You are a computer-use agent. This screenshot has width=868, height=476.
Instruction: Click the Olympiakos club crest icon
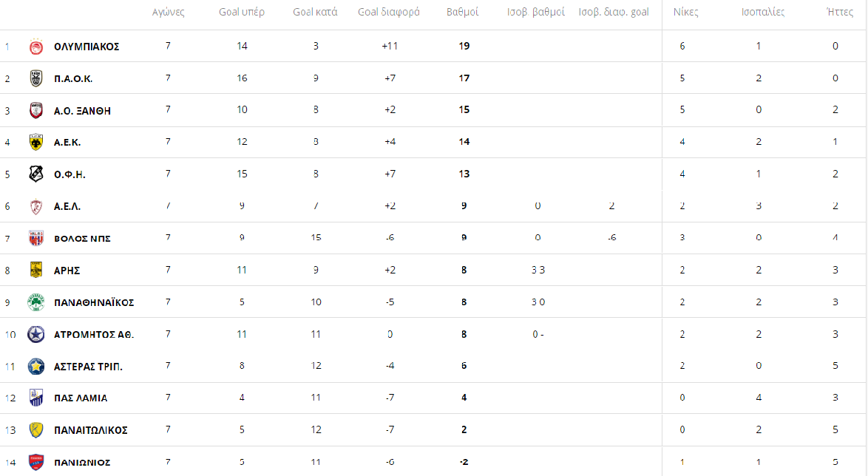click(x=35, y=47)
